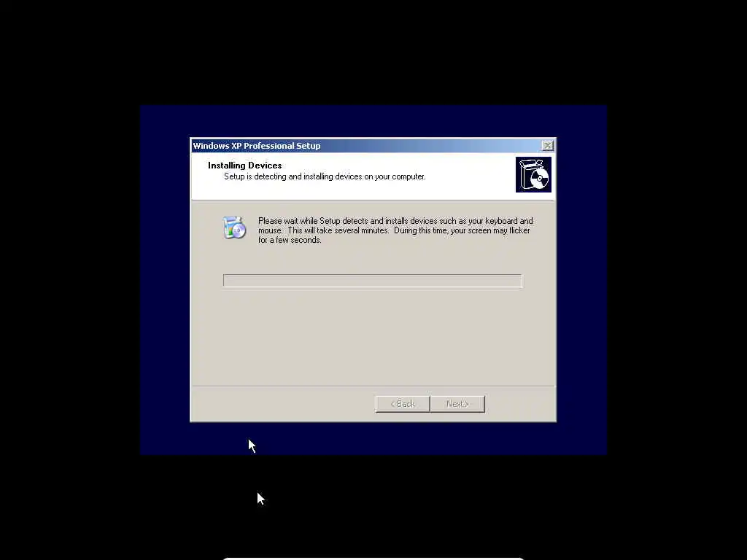
Task: Click 'Setup is detecting and installing devices' text
Action: click(325, 176)
